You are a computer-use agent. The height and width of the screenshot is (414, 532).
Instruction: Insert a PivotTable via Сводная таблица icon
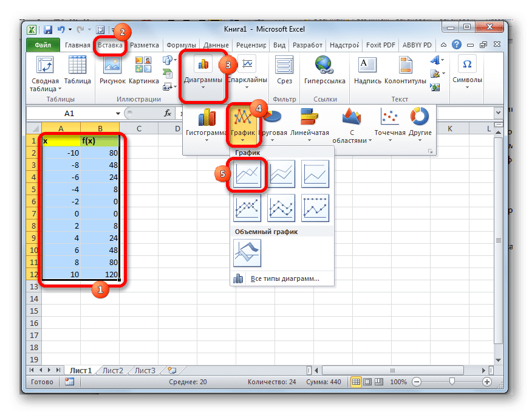click(x=45, y=64)
